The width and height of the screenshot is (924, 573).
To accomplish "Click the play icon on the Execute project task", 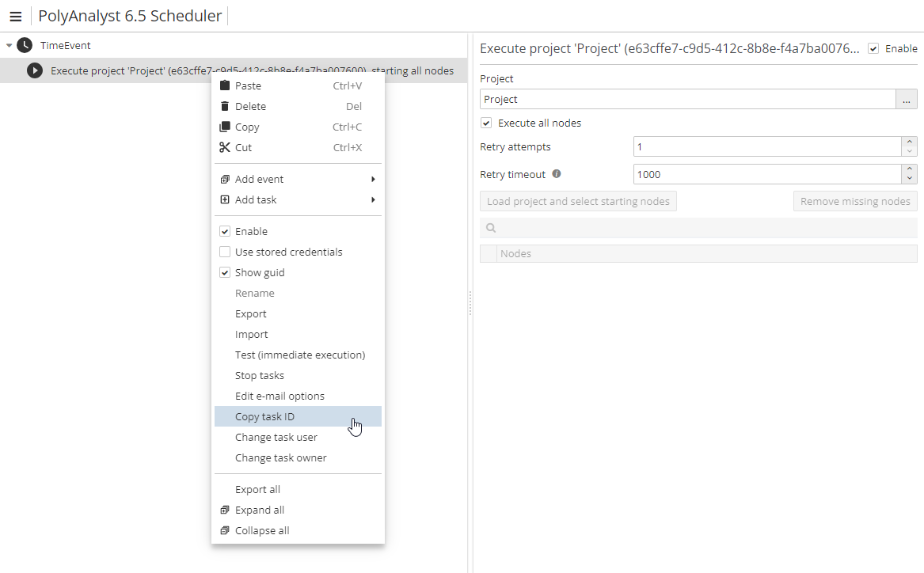I will [x=34, y=70].
